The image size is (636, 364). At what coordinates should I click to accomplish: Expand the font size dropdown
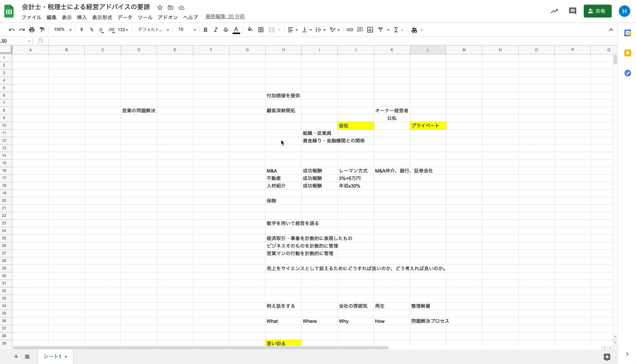(194, 30)
